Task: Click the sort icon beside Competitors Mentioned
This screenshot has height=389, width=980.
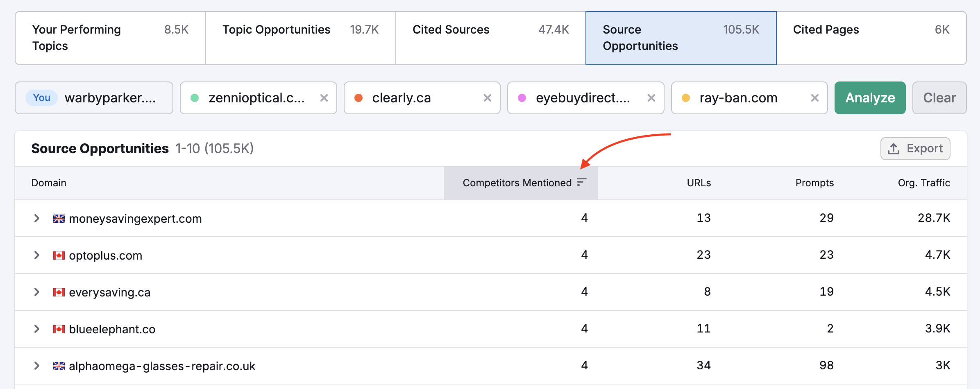Action: tap(581, 182)
